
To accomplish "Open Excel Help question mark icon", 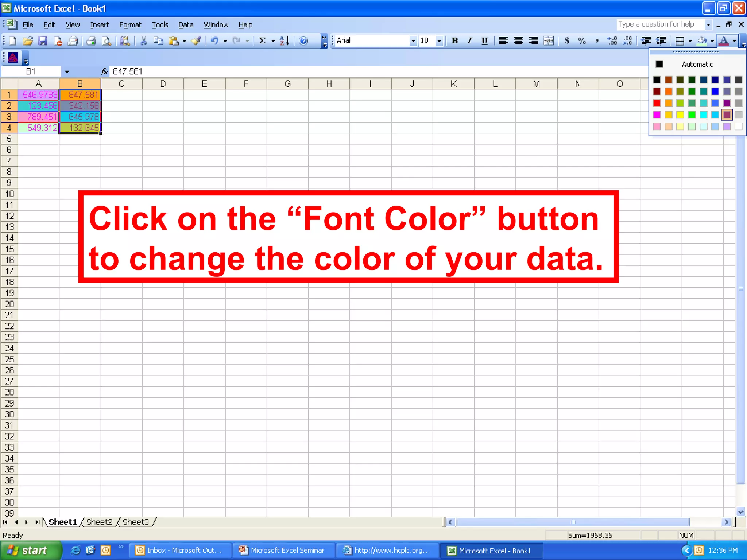I will [303, 41].
